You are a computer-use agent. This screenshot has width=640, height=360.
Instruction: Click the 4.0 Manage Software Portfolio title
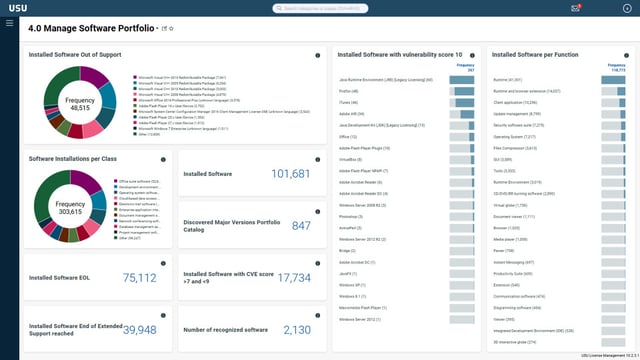[91, 29]
